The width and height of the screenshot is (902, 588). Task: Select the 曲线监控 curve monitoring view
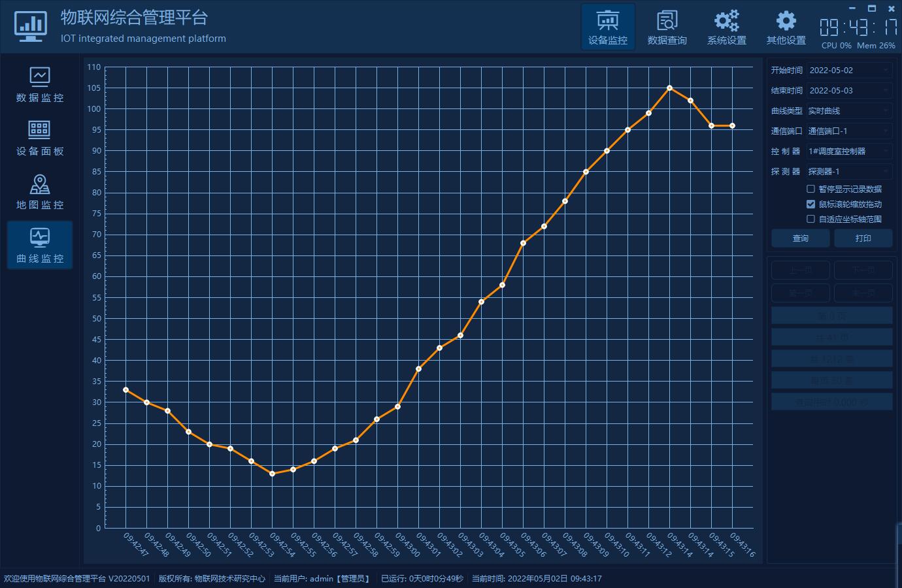coord(40,245)
